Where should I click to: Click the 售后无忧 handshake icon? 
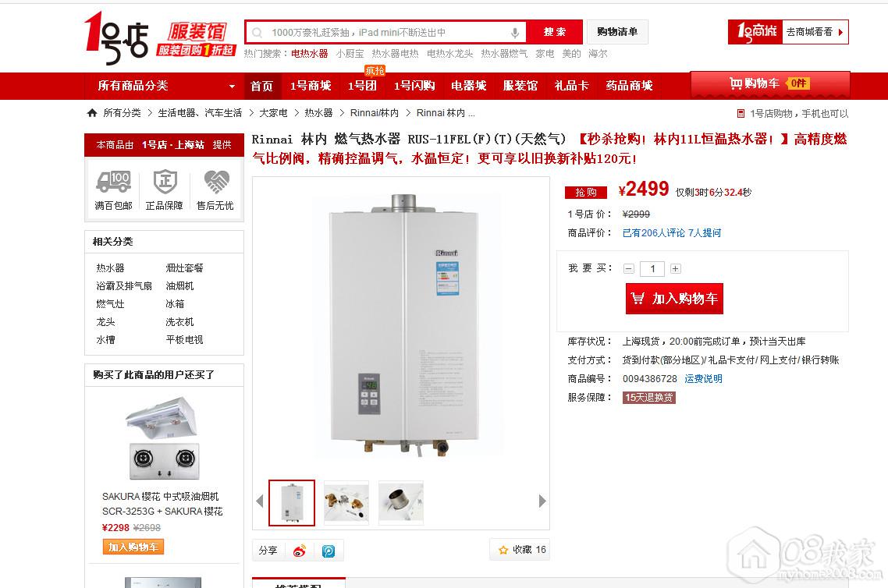[216, 182]
